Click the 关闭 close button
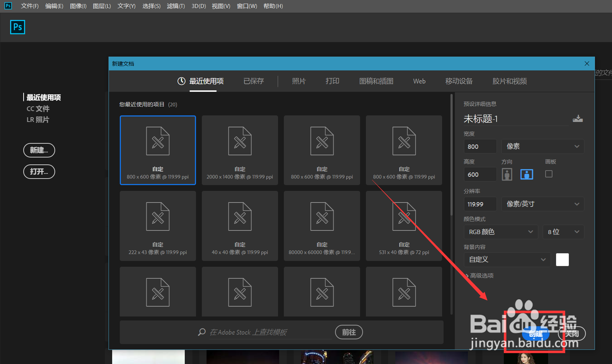 (x=572, y=334)
